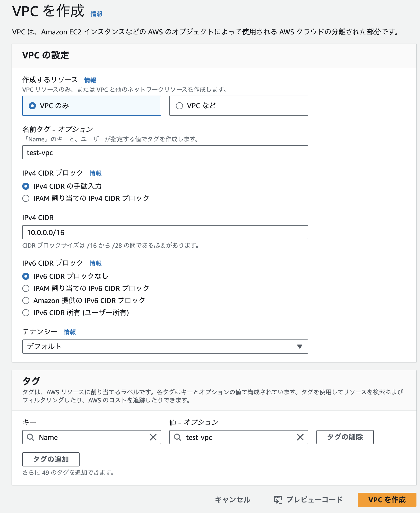Click the name tag field showing test-vpc
Viewport: 420px width, 513px height.
(165, 152)
